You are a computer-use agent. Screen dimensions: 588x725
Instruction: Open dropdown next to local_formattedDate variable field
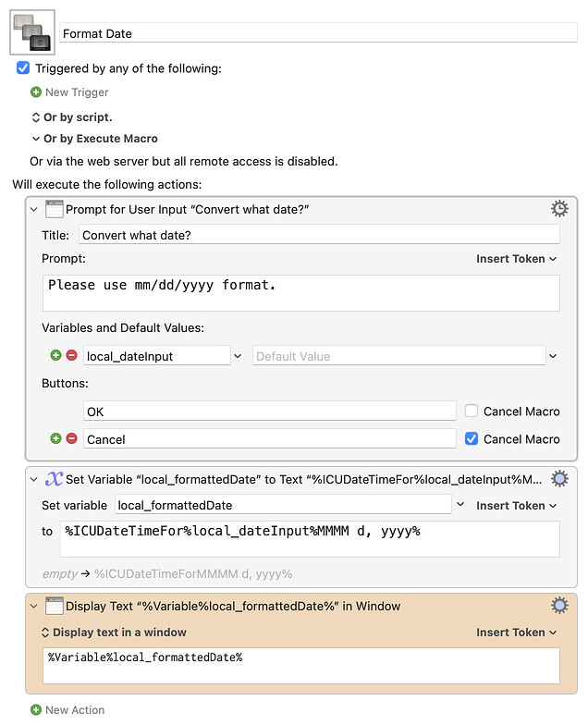coord(460,505)
